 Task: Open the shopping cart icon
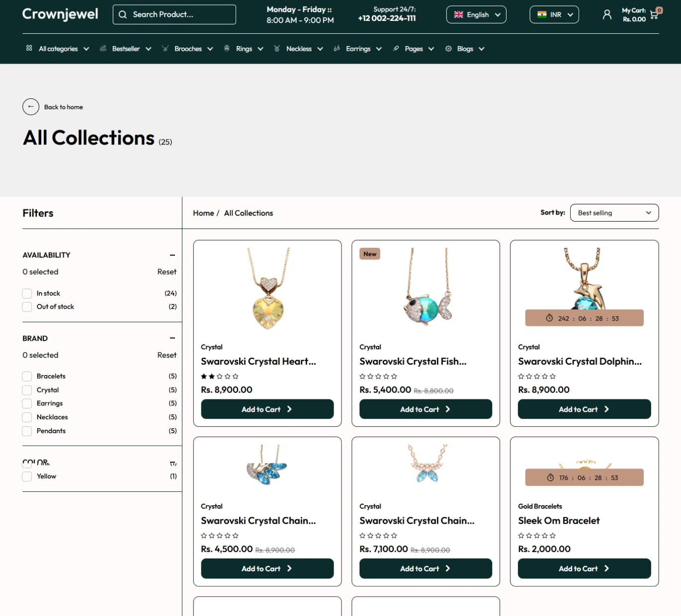click(x=654, y=15)
